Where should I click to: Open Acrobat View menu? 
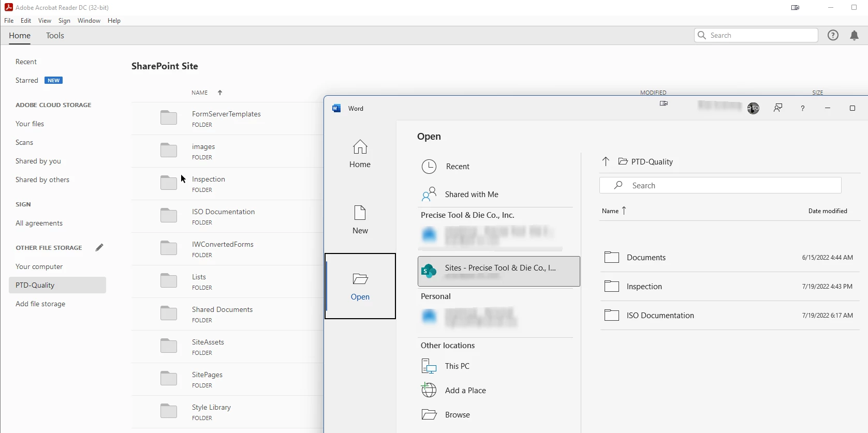click(45, 21)
